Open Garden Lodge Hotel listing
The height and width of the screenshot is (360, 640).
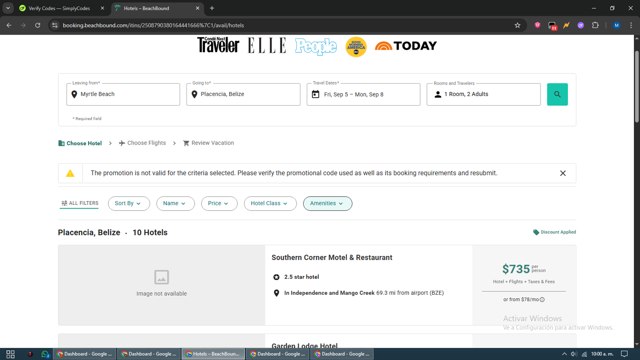point(304,345)
